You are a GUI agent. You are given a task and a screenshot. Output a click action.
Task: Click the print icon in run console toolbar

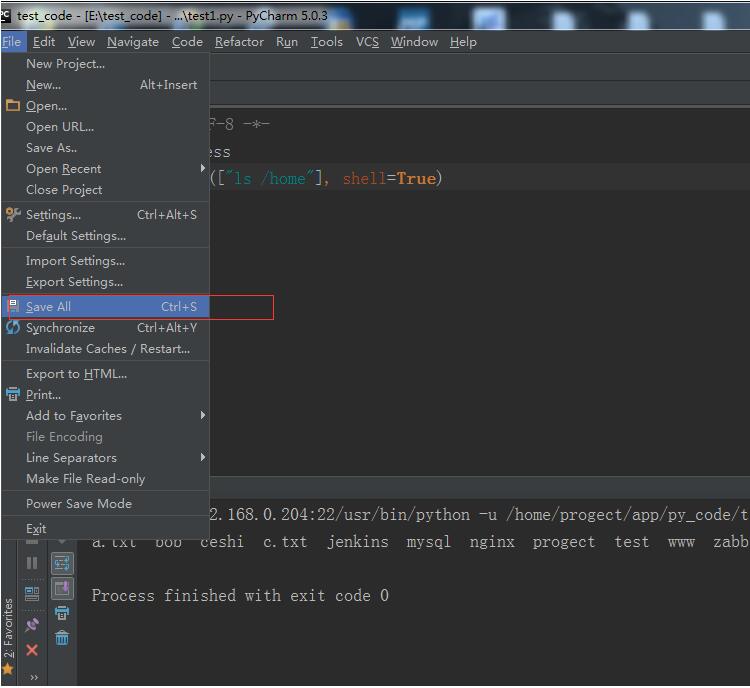pyautogui.click(x=62, y=613)
